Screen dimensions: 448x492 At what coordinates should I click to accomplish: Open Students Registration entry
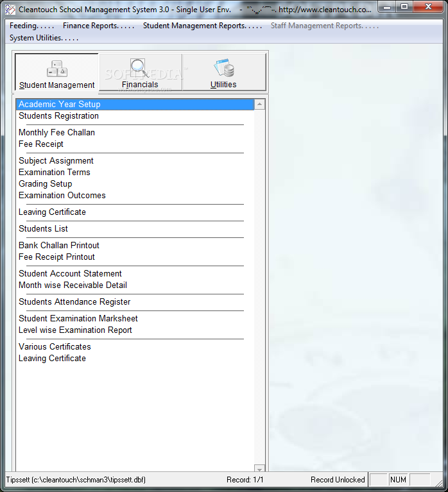[x=58, y=115]
